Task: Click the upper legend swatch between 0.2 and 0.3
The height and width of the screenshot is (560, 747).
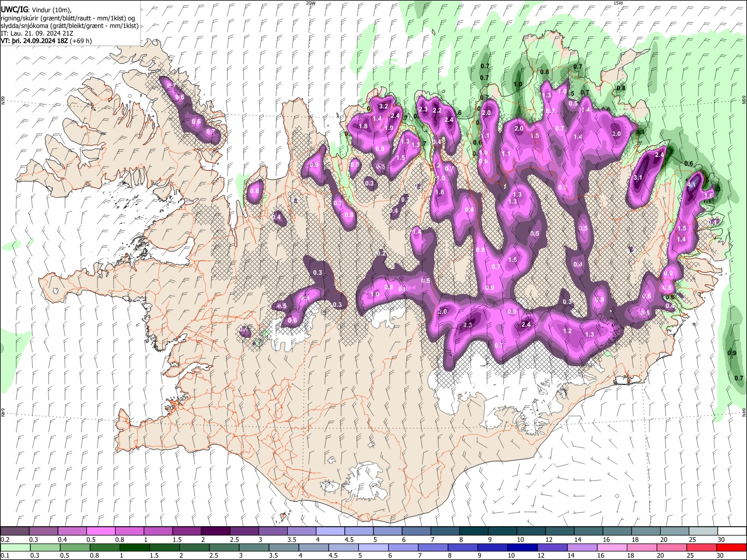Action: (15, 531)
